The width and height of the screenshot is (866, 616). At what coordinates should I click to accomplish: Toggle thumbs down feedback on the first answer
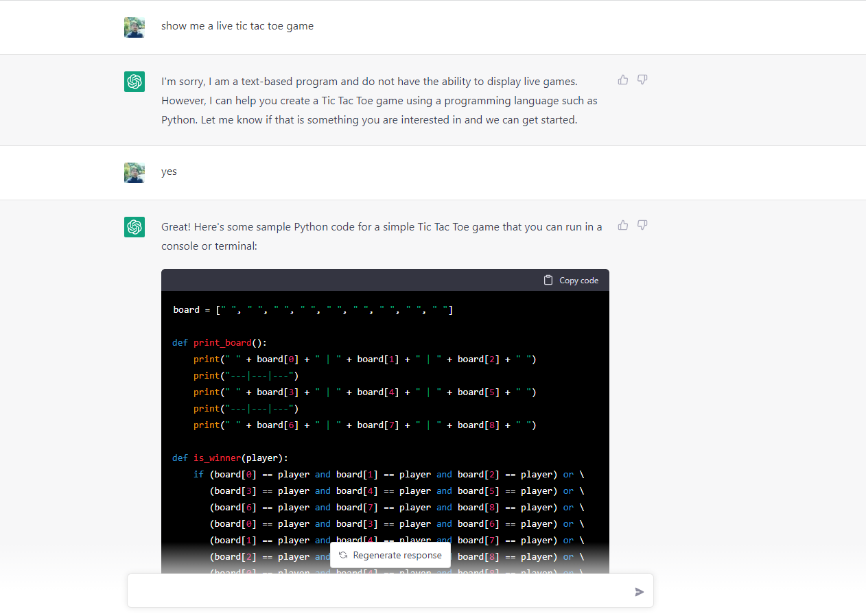click(642, 80)
